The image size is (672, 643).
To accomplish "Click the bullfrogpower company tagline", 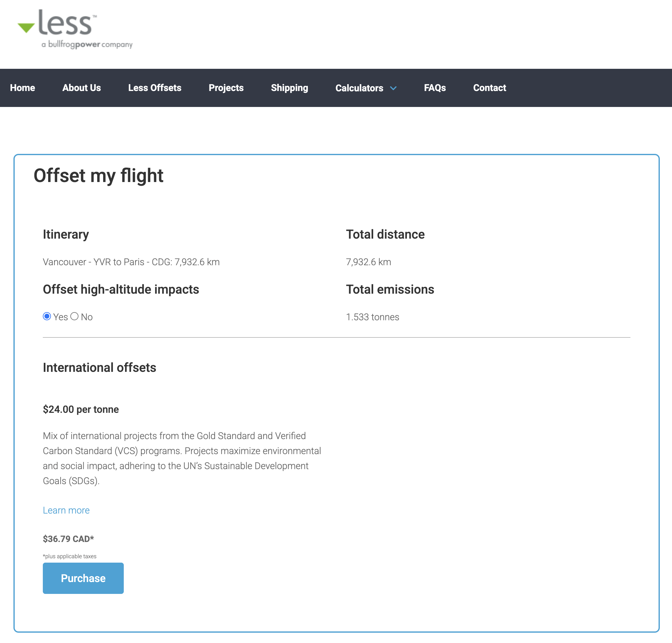I will pyautogui.click(x=87, y=44).
